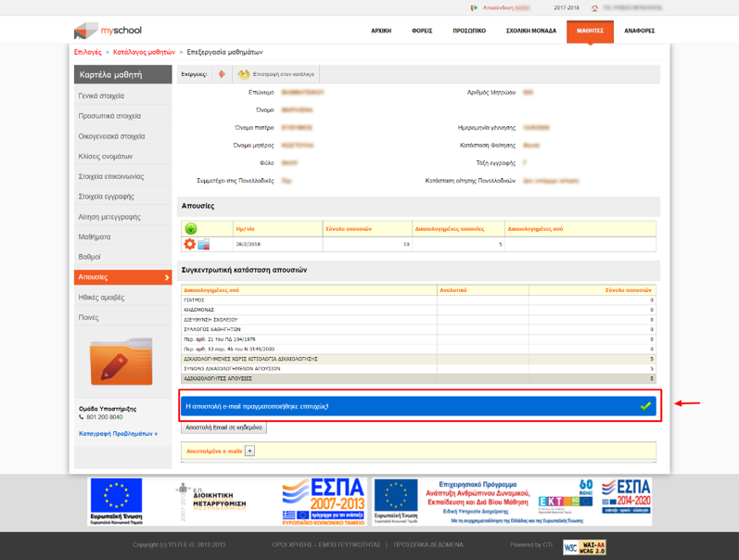Click Κατάλογος μαθητών breadcrumb link

(x=143, y=53)
